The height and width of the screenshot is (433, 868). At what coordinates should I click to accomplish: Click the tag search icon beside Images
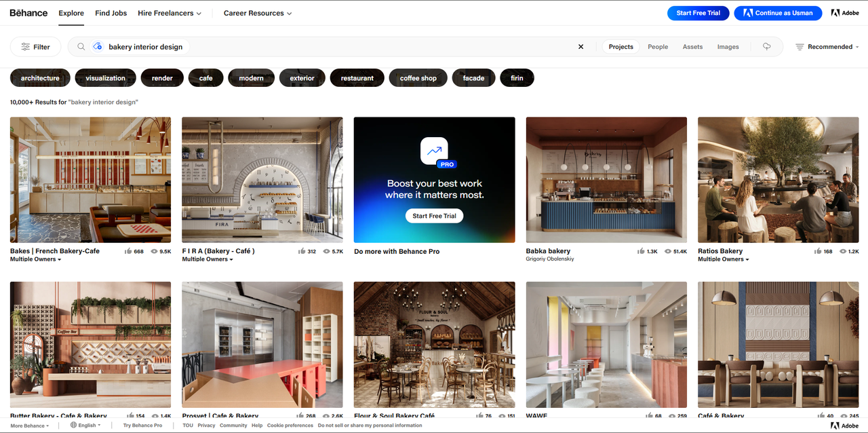(x=766, y=46)
